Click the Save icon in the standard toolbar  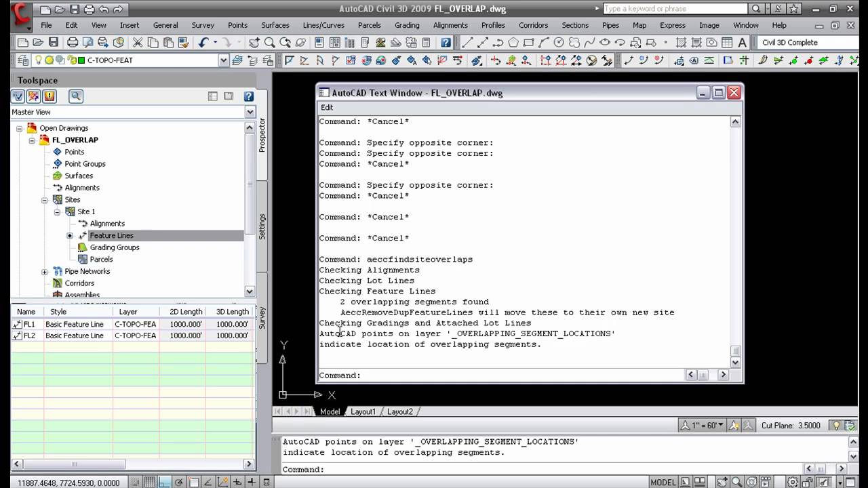tap(54, 42)
